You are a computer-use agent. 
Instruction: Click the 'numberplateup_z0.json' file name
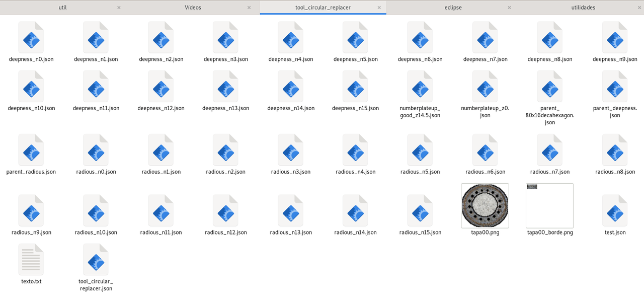485,112
